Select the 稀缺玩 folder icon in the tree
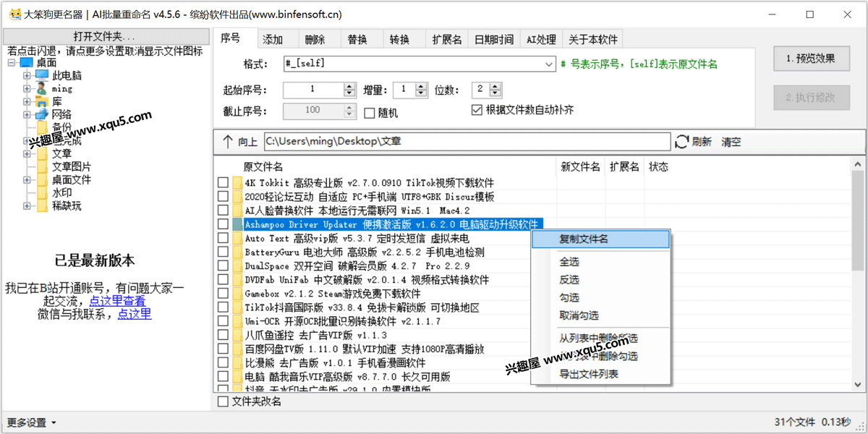 tap(42, 205)
